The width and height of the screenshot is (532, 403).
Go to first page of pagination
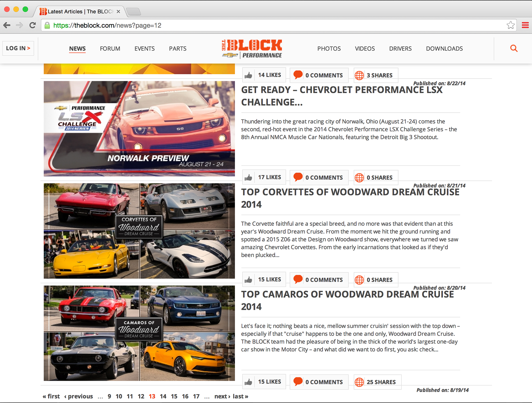51,396
